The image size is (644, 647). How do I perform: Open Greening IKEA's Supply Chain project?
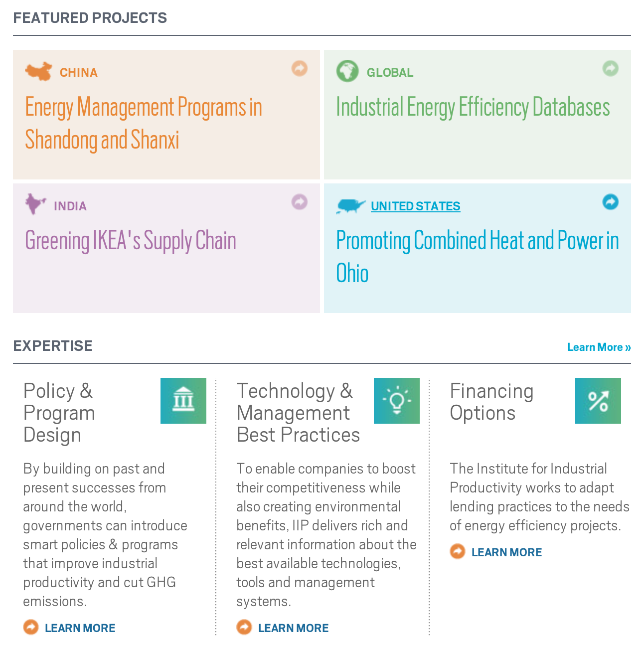131,241
